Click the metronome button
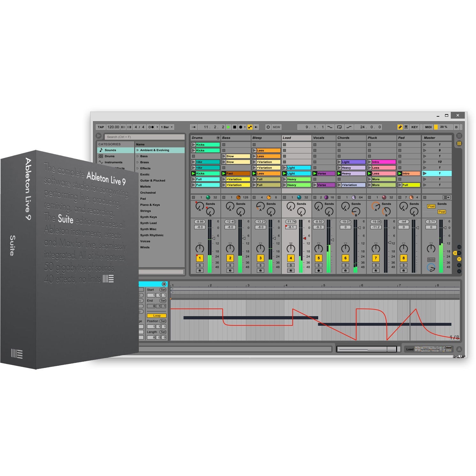476x476 pixels. coord(151,127)
